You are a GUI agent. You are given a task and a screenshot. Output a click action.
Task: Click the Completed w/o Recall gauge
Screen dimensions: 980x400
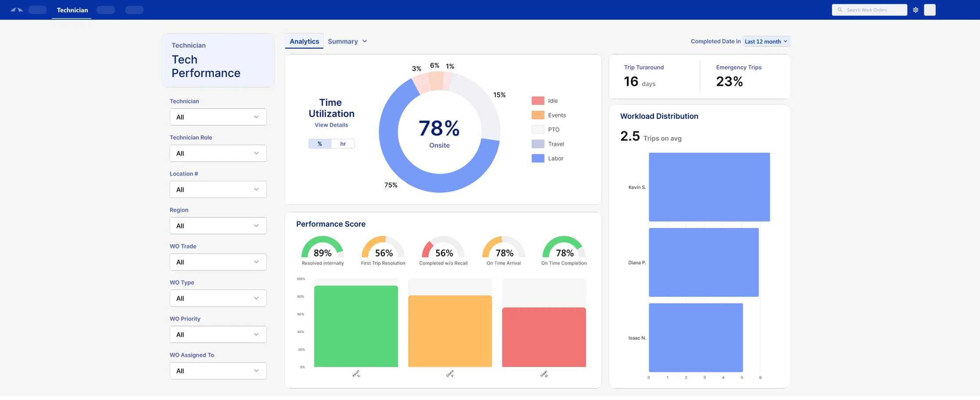click(x=443, y=247)
